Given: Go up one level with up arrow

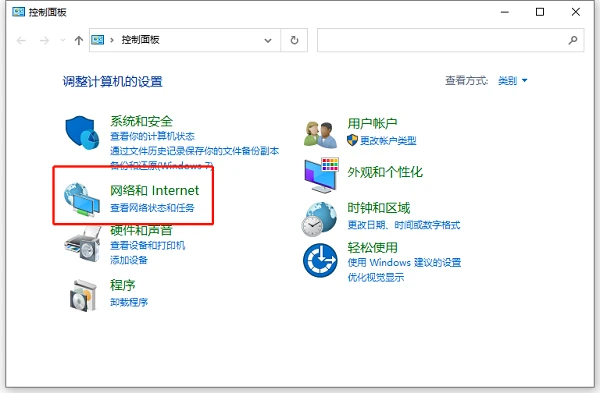Looking at the screenshot, I should click(79, 40).
